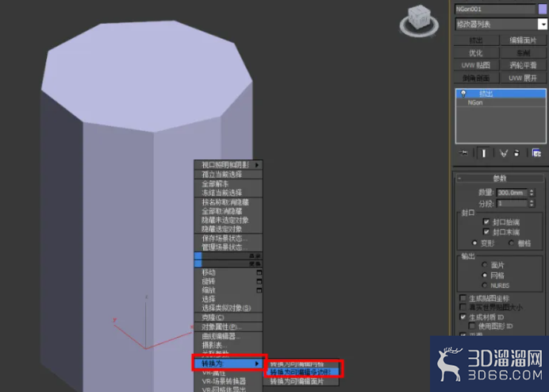This screenshot has width=549, height=392.
Task: Choose 隐藏未选定对象 from context menu
Action: click(x=228, y=220)
